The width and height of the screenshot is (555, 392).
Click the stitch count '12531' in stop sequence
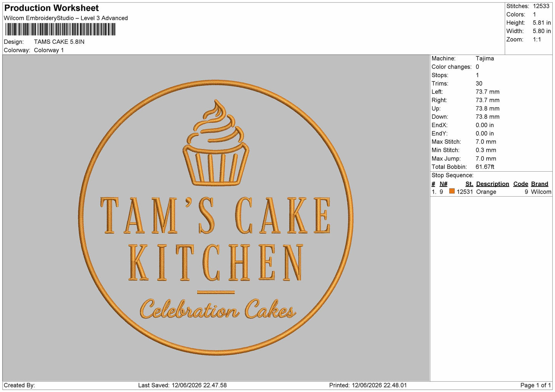[x=465, y=192]
